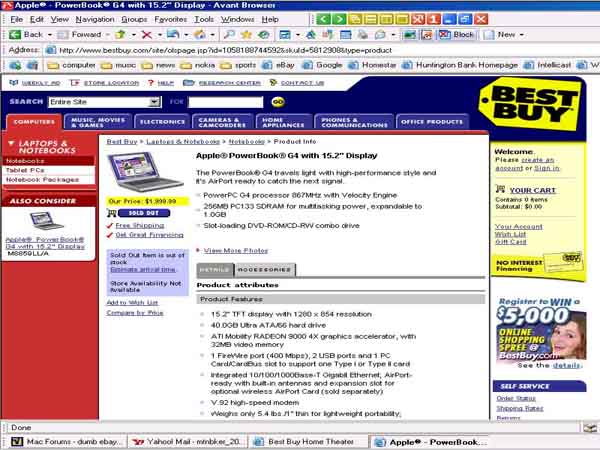Image resolution: width=600 pixels, height=450 pixels.
Task: Collapse the Laptops & Notebooks sidebar section
Action: 11,143
